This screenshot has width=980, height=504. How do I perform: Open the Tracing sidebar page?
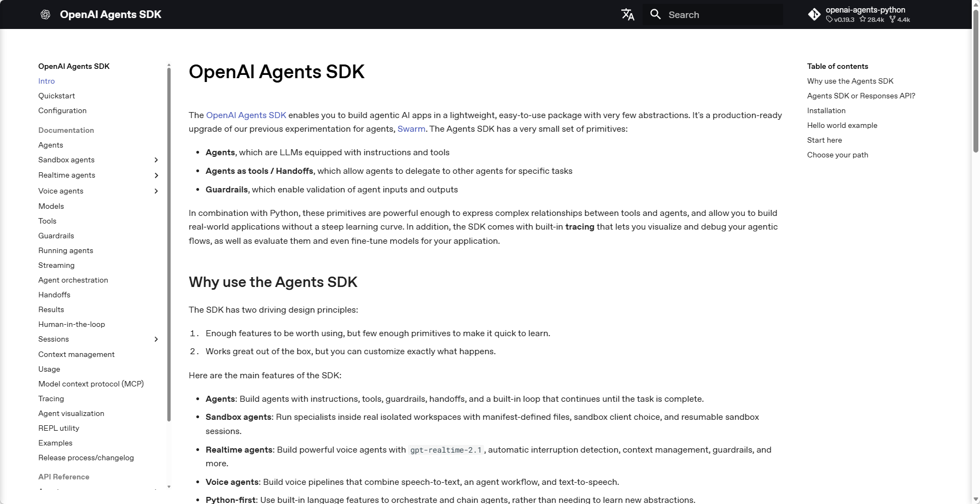[x=51, y=398]
